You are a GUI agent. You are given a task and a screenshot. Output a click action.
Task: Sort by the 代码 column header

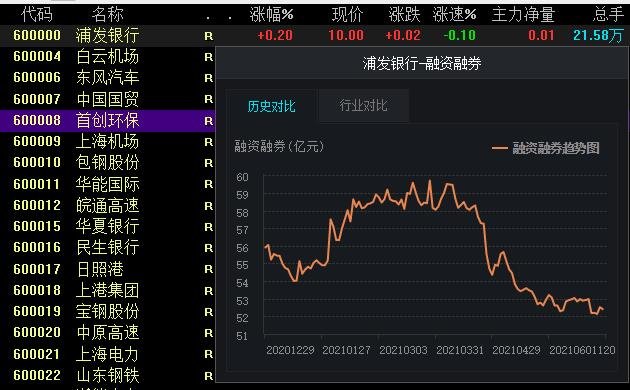click(37, 15)
